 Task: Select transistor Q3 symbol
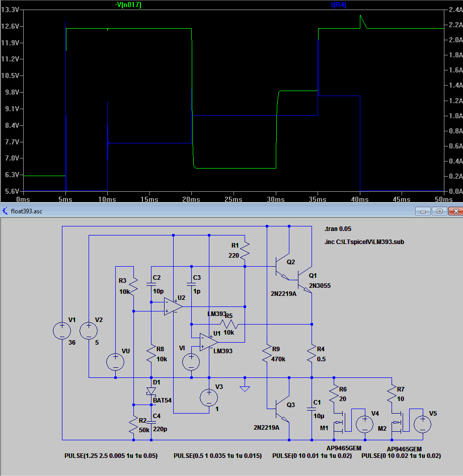tap(282, 409)
